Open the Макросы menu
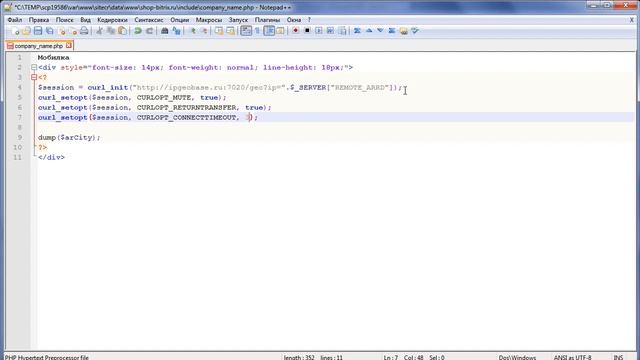Viewport: 640px width, 360px height. 209,20
